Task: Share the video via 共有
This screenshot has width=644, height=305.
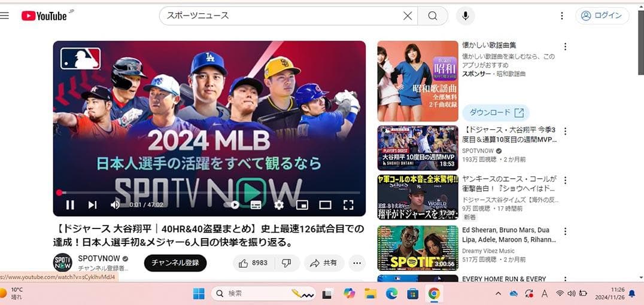Action: click(324, 263)
